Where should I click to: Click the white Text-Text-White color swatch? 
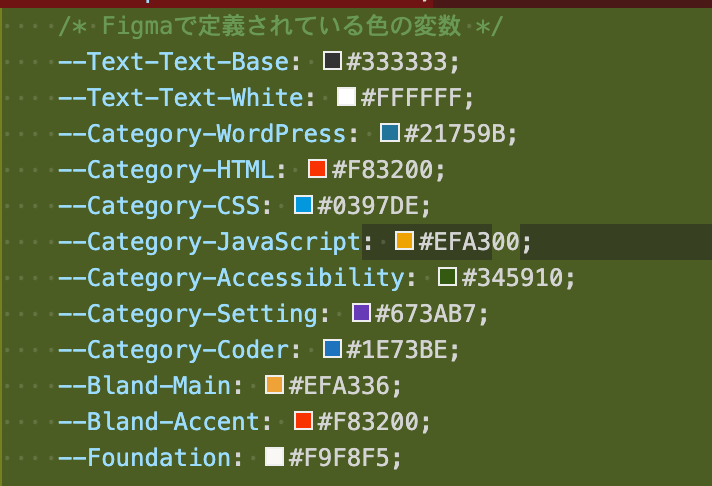point(347,98)
